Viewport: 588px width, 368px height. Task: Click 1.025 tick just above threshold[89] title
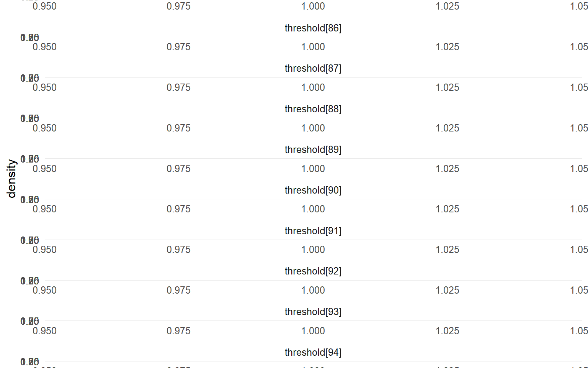447,128
